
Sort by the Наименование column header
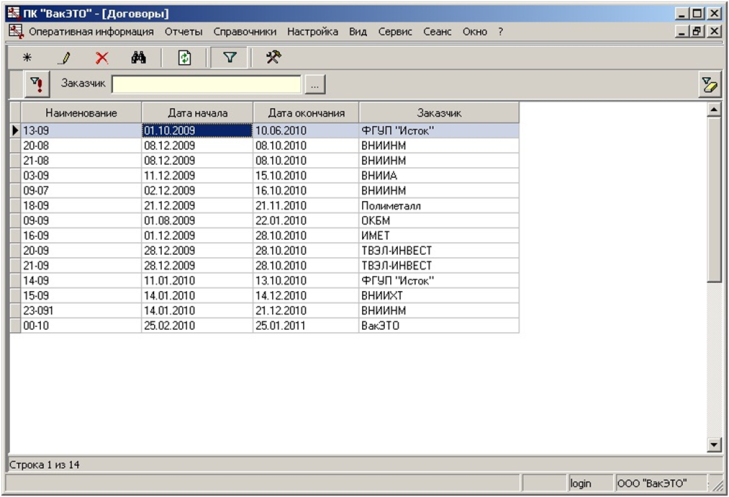81,113
